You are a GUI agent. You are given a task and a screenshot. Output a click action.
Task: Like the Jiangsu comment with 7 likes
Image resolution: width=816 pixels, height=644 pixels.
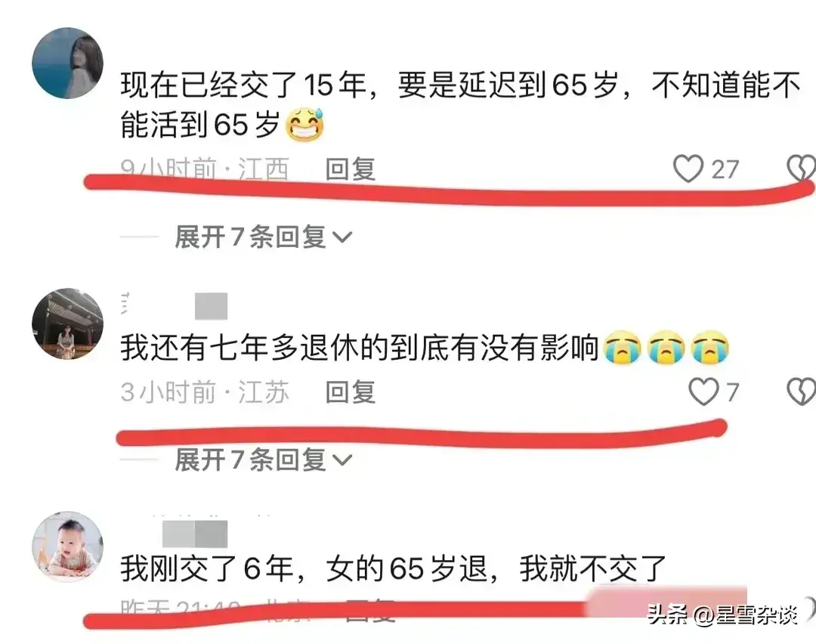click(703, 392)
